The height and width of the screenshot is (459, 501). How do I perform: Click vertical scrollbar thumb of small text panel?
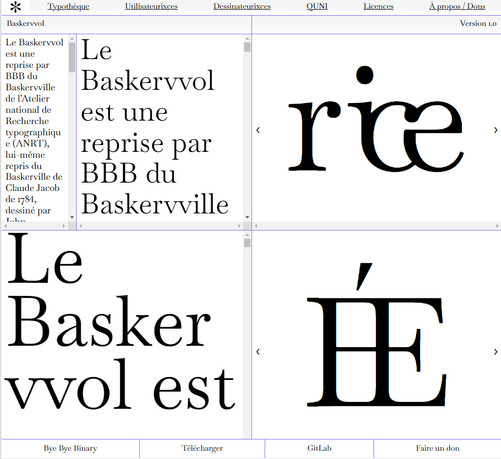click(x=72, y=57)
